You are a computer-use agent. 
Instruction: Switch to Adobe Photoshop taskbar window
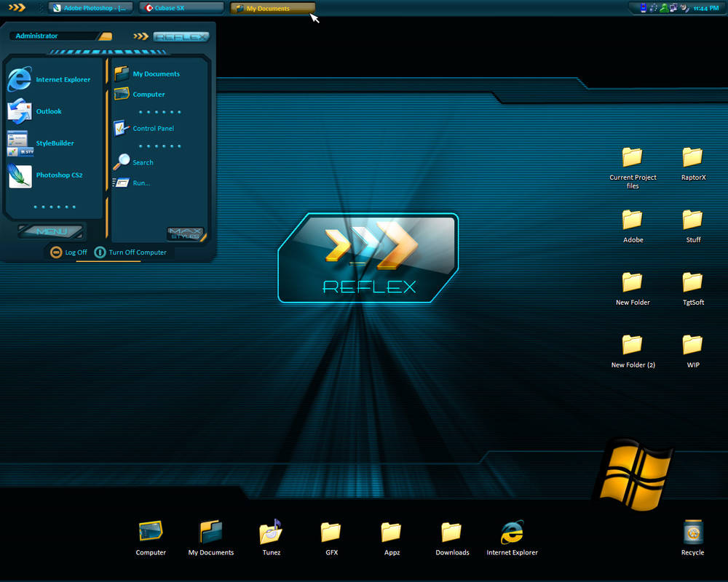point(90,8)
